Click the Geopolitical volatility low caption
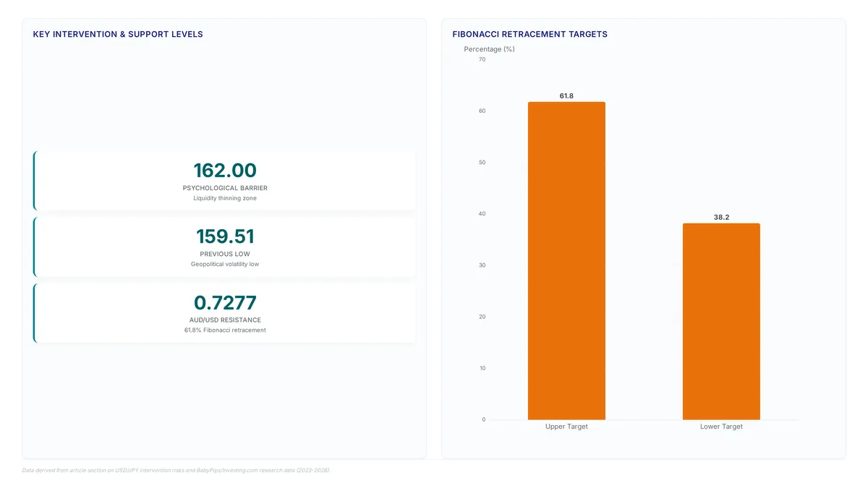The width and height of the screenshot is (868, 488). click(x=225, y=264)
